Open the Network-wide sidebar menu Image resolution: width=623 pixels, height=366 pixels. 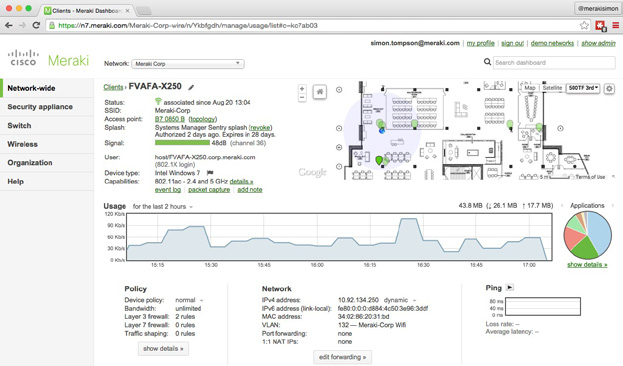click(x=47, y=88)
